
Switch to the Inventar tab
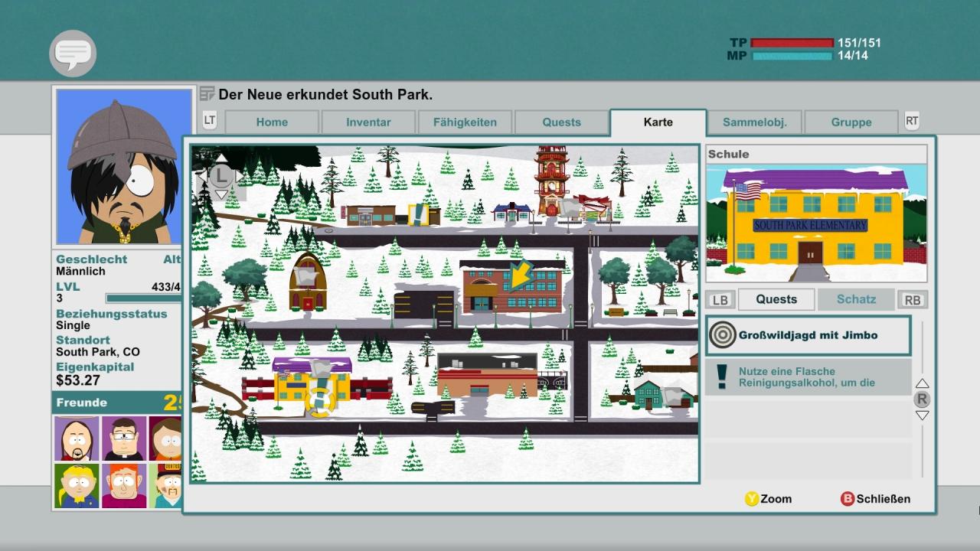tap(368, 122)
